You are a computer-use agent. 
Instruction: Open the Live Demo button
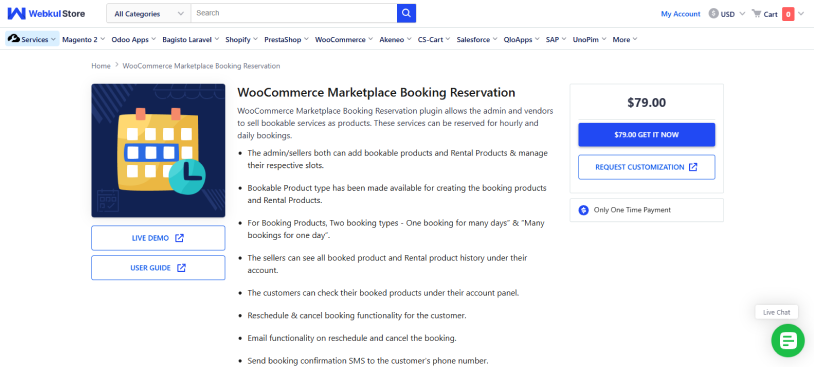pos(158,238)
